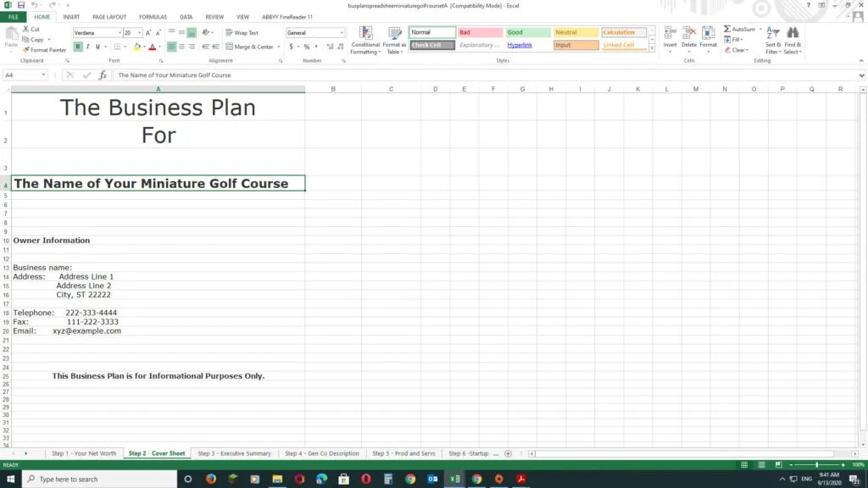Switch to the INSERT ribbon tab
Viewport: 868px width, 488px height.
71,17
